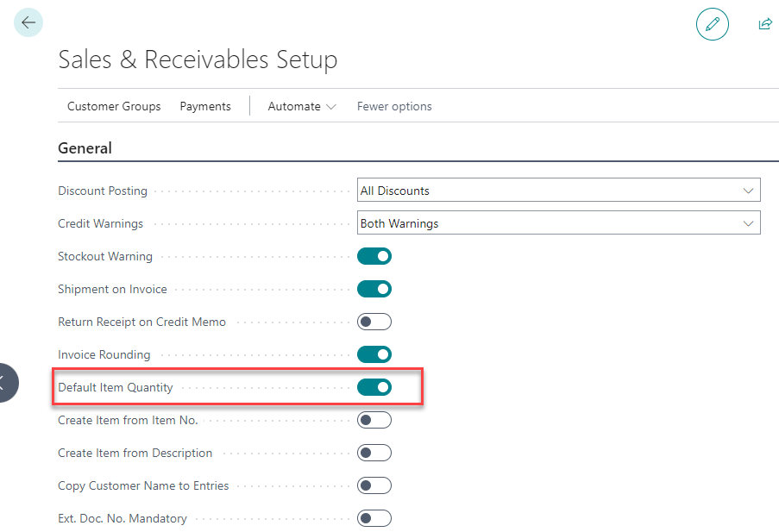
Task: Click the share page icon
Action: [x=764, y=24]
